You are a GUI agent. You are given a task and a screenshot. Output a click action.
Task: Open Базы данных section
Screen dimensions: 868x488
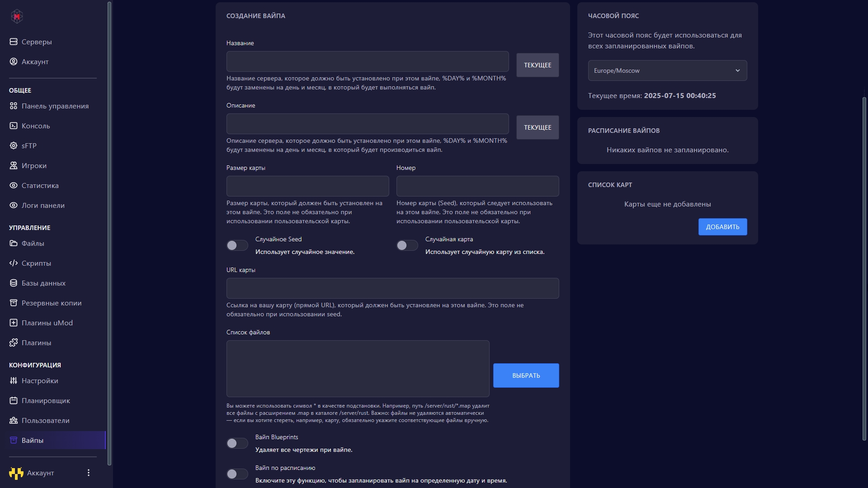43,283
